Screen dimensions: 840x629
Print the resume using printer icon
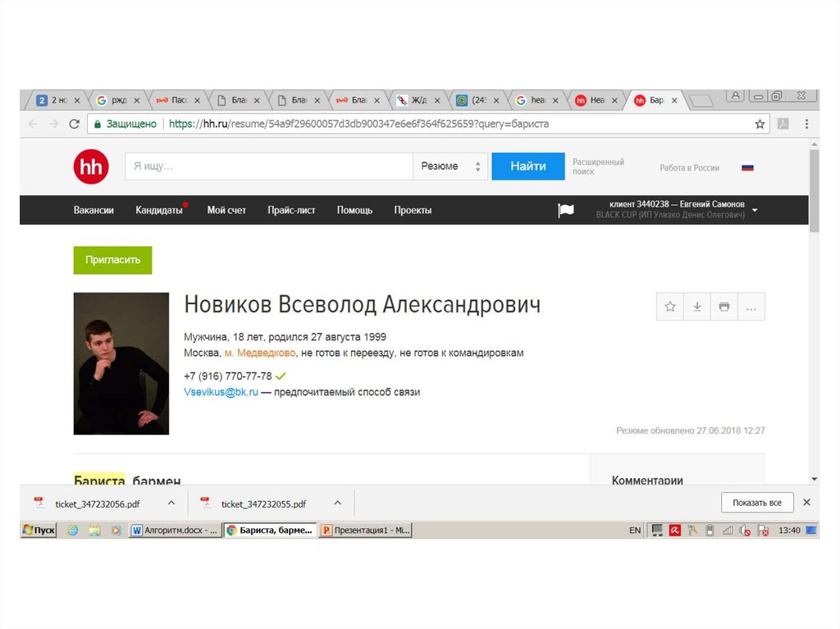point(724,307)
